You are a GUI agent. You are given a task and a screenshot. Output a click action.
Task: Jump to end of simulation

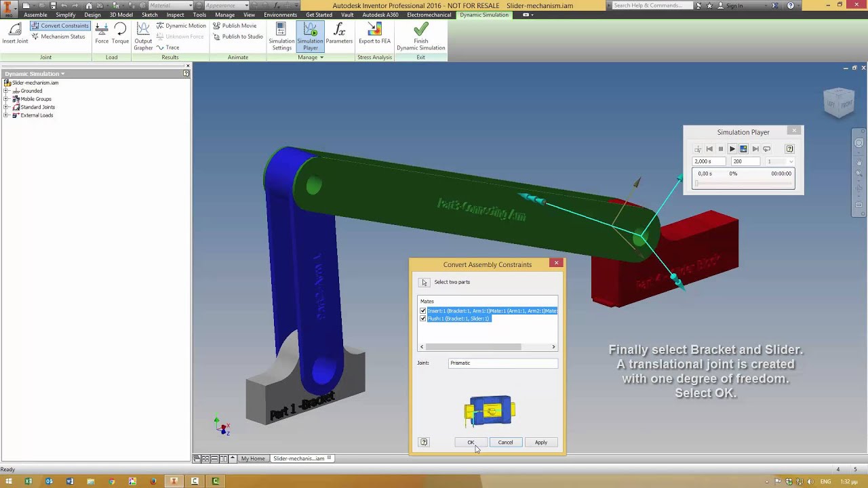(755, 149)
